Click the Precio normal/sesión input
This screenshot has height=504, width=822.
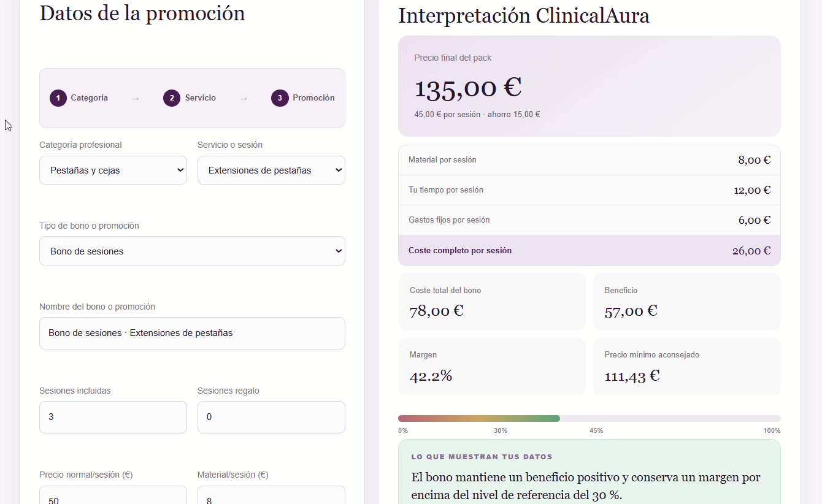point(113,495)
